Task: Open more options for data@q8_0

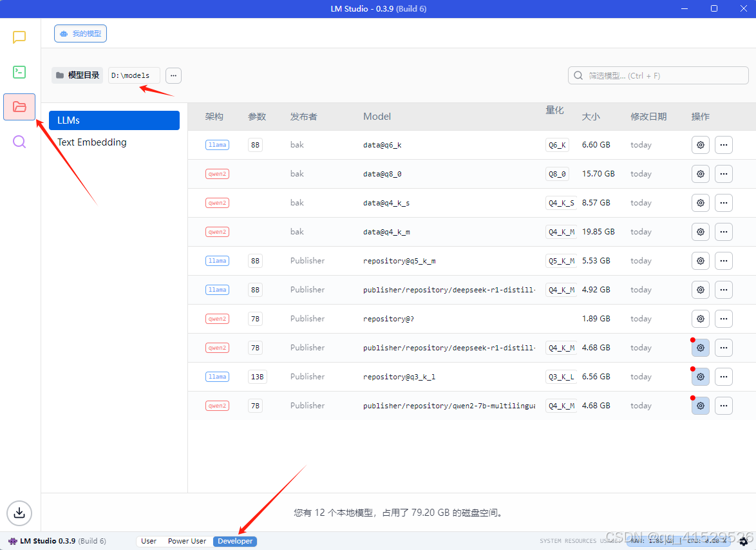Action: click(x=724, y=174)
